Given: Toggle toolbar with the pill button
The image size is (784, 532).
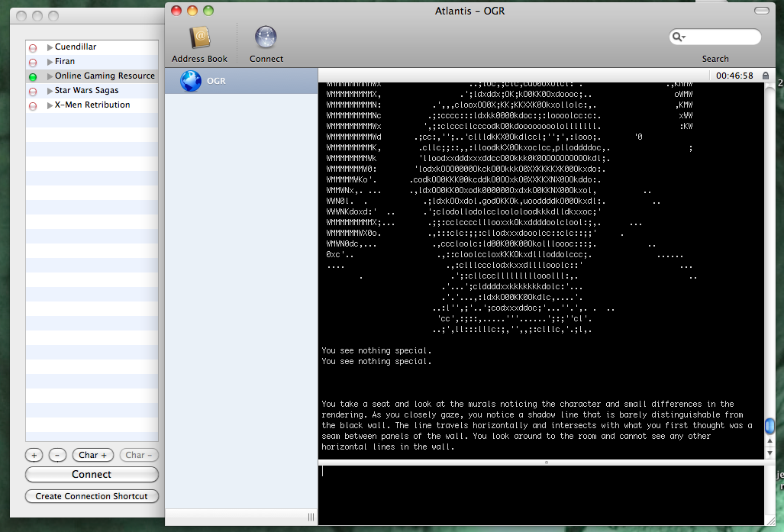Looking at the screenshot, I should point(762,11).
